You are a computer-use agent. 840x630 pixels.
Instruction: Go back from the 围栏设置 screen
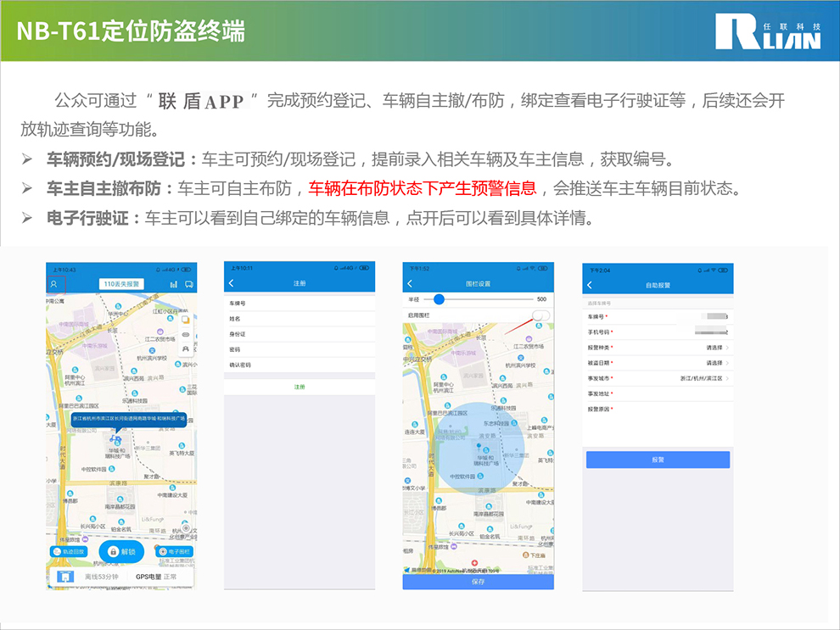pos(410,283)
